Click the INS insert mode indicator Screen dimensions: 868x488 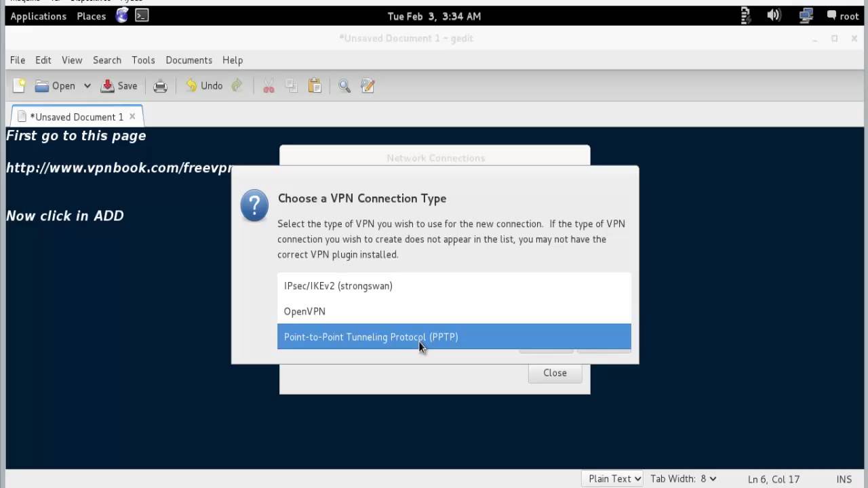pos(844,479)
